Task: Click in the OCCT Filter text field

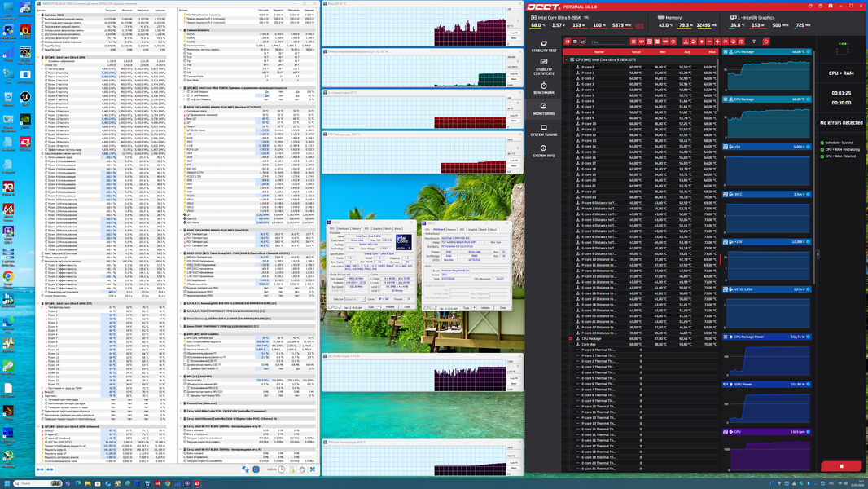Action: coord(607,42)
